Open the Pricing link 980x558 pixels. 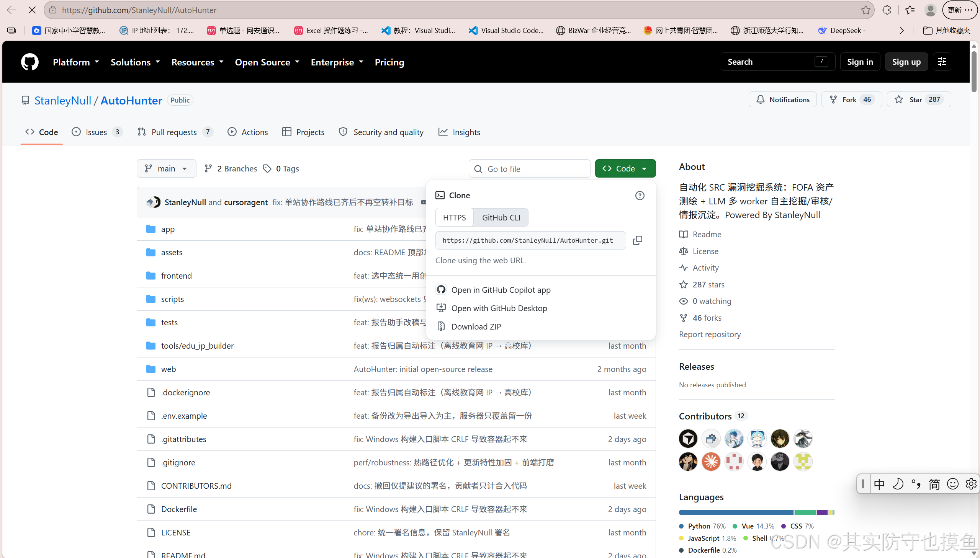[389, 62]
